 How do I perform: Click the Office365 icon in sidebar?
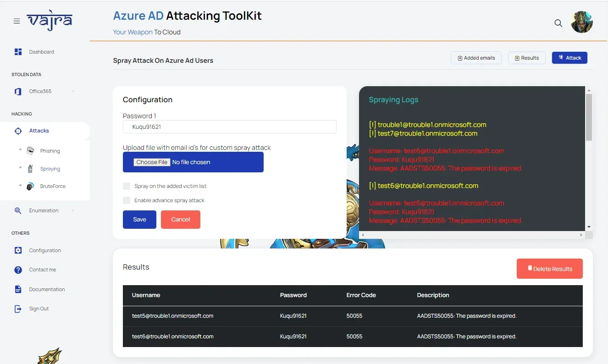click(x=18, y=91)
